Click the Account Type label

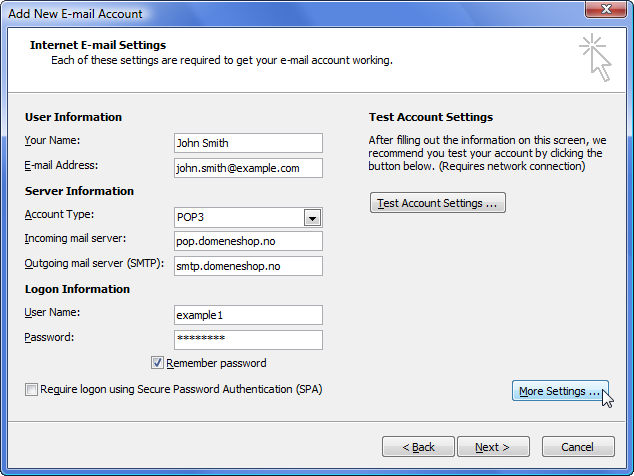pos(59,214)
